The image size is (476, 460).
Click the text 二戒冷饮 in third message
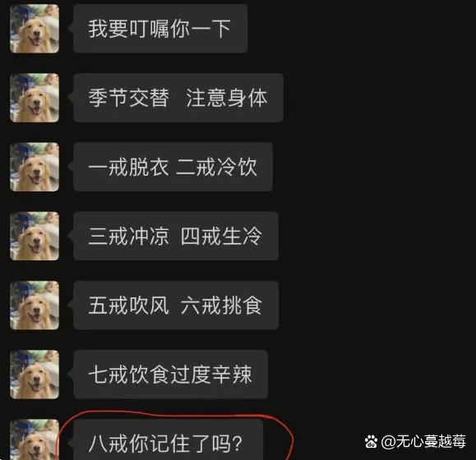click(x=216, y=167)
